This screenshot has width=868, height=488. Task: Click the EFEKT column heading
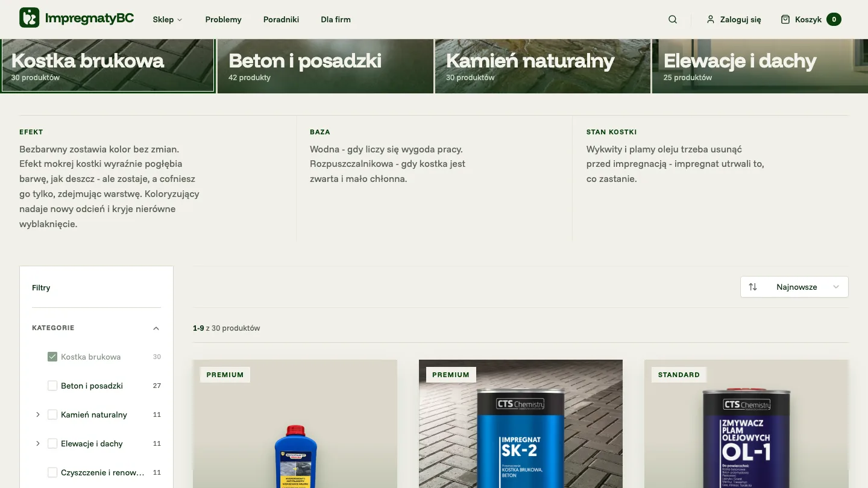pos(31,132)
